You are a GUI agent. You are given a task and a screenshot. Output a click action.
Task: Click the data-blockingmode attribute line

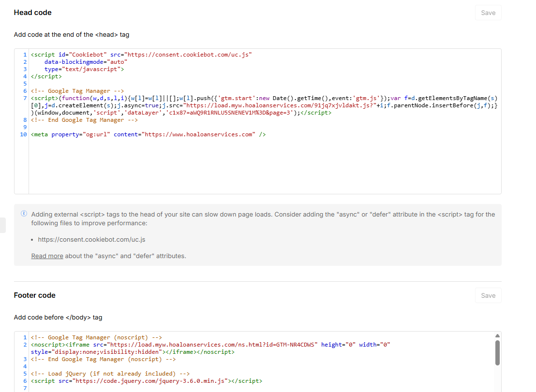(86, 62)
